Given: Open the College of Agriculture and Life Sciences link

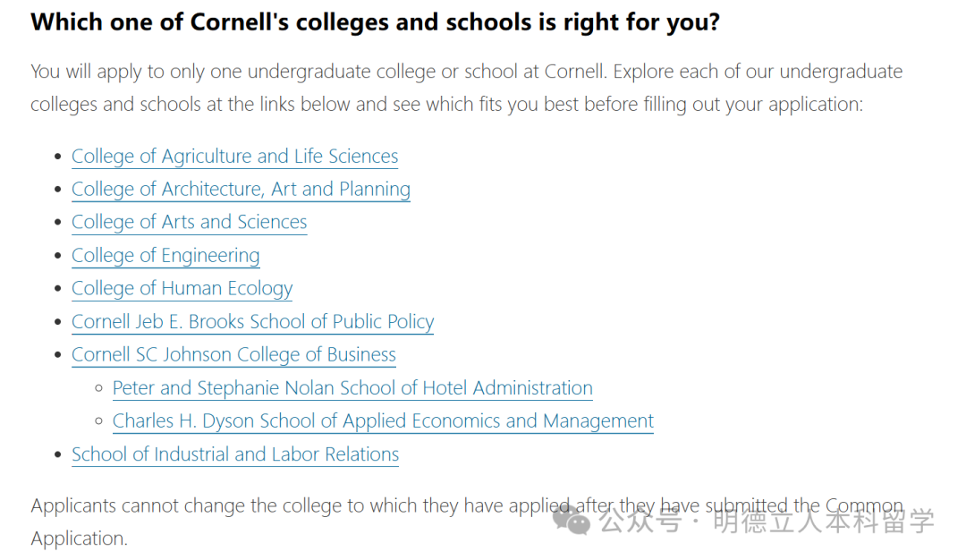Looking at the screenshot, I should click(234, 157).
